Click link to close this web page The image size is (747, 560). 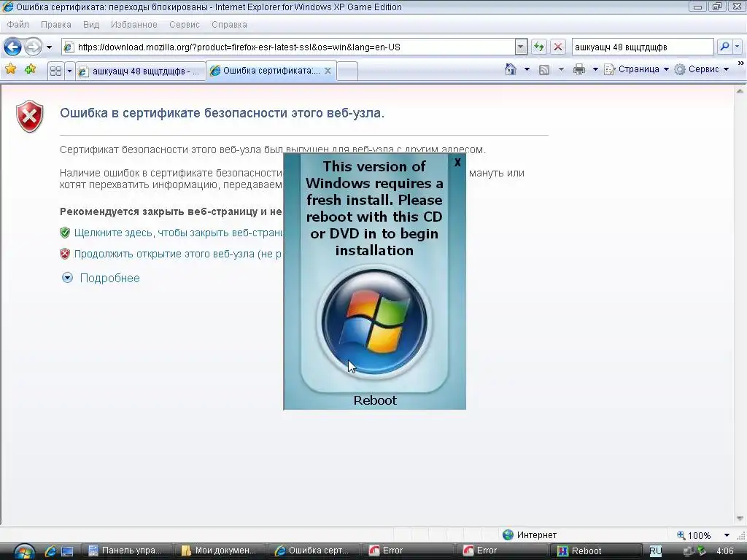coord(179,233)
